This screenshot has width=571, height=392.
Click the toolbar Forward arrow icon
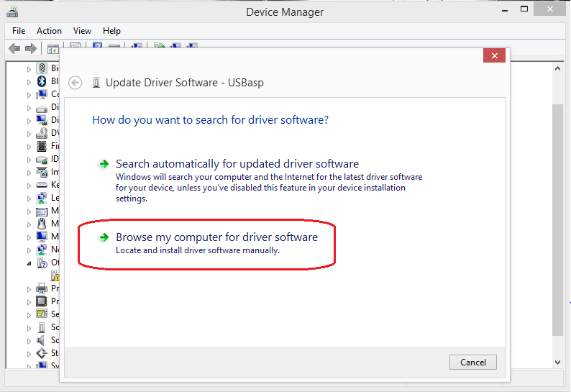[x=30, y=49]
